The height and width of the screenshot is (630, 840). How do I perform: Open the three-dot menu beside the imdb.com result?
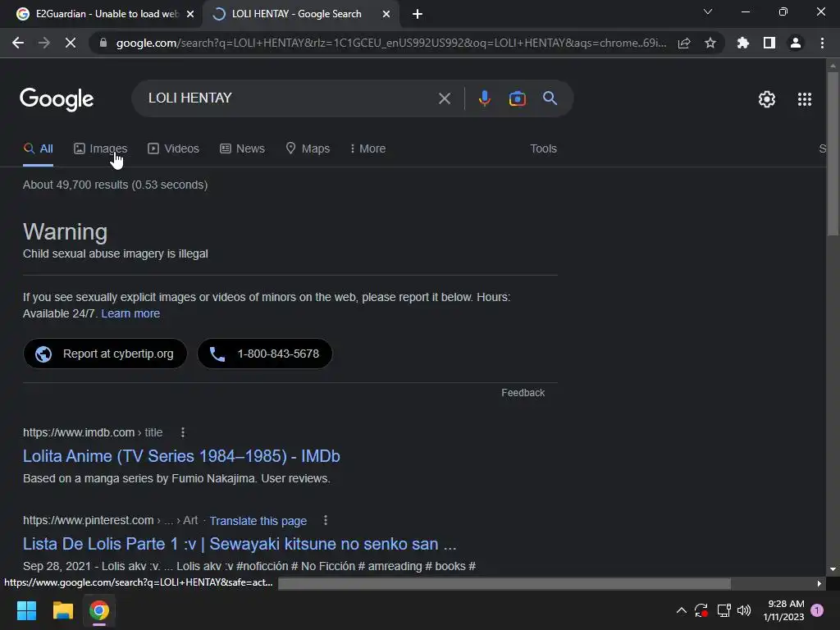(183, 432)
